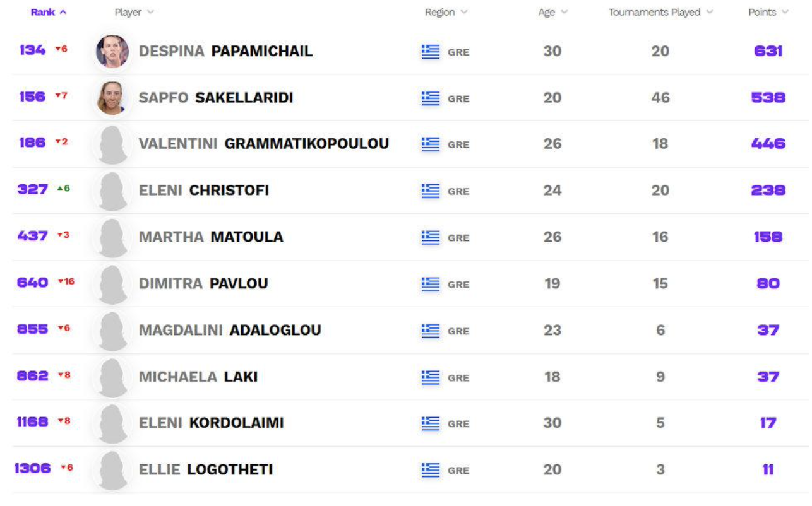Click the Greek flag in Matoula's row
Image resolution: width=812 pixels, height=506 pixels.
pyautogui.click(x=431, y=238)
